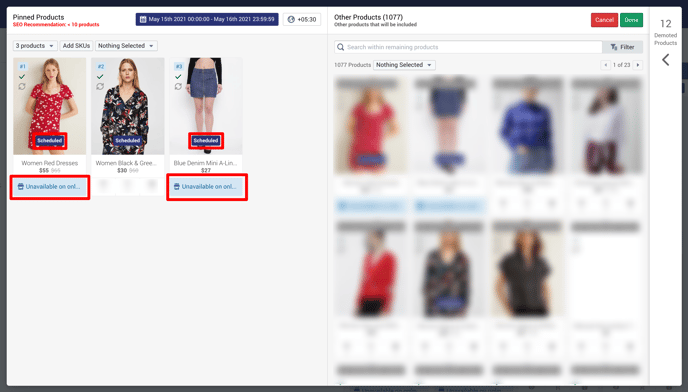Click the calendar icon in date range
The height and width of the screenshot is (392, 688).
point(143,19)
